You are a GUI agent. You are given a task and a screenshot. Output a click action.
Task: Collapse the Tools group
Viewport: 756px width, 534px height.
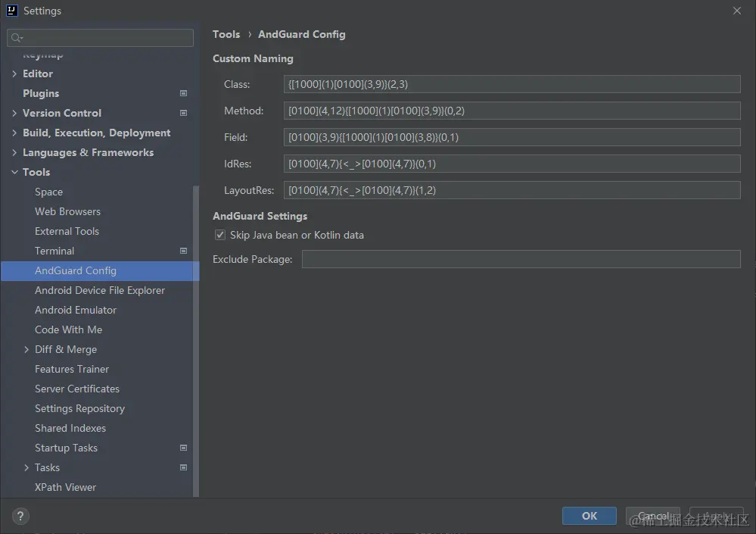[x=14, y=172]
